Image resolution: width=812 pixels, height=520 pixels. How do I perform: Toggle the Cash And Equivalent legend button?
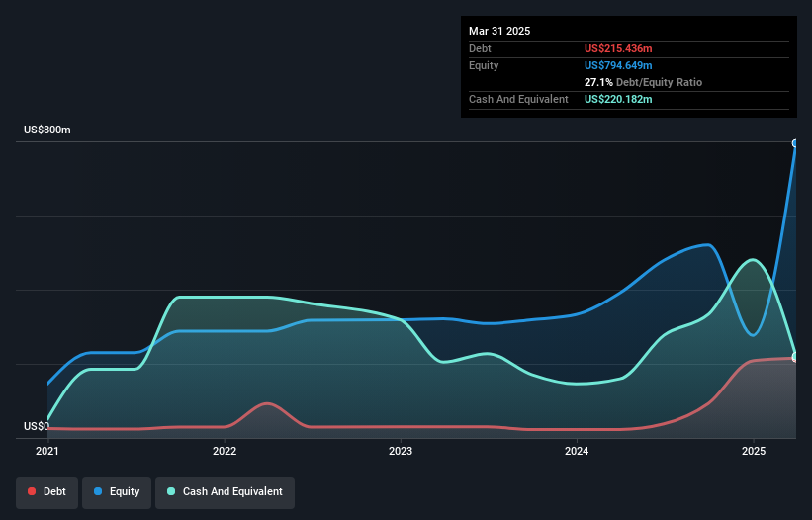(x=225, y=492)
